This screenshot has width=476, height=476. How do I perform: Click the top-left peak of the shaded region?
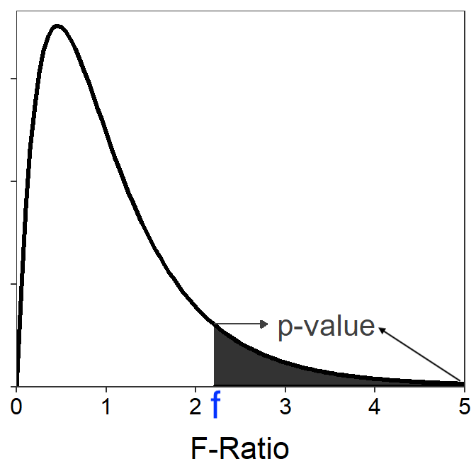(215, 328)
